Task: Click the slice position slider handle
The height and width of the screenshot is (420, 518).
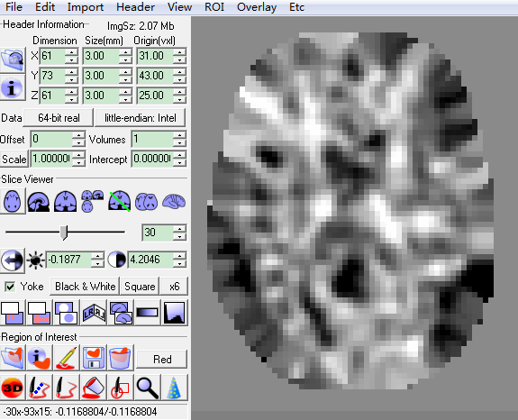Action: tap(64, 233)
